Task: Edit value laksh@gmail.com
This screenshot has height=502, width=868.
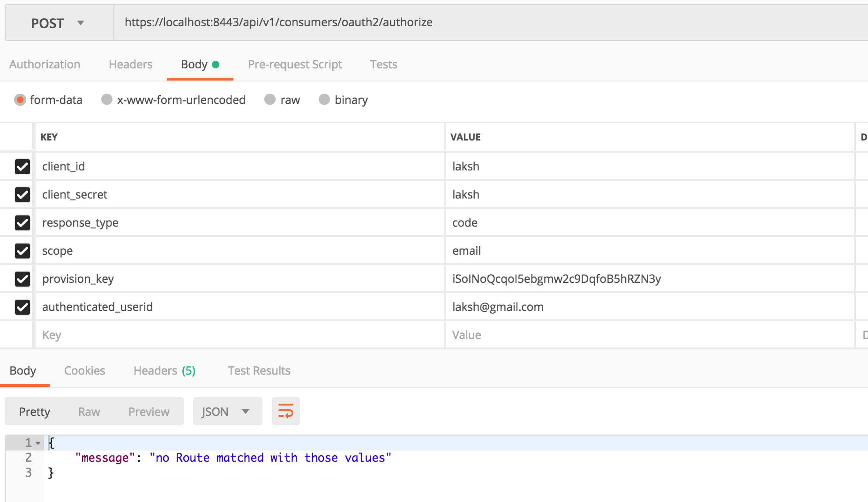Action: tap(650, 307)
